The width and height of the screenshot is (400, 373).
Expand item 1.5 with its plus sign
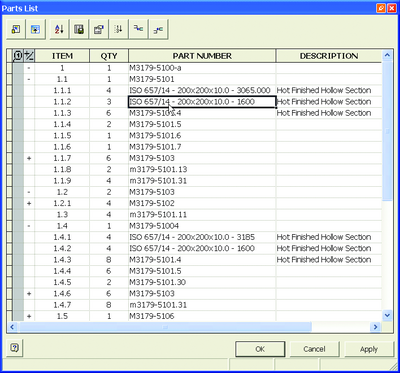tap(29, 316)
